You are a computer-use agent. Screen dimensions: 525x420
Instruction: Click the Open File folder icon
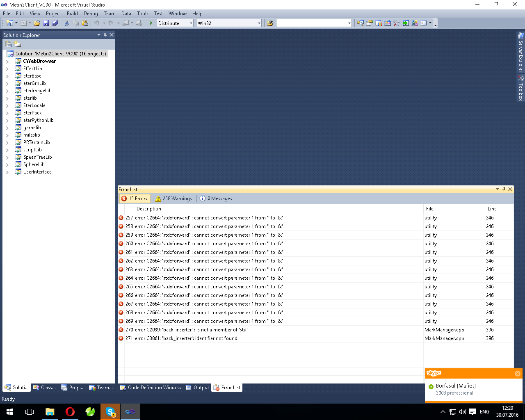click(37, 23)
